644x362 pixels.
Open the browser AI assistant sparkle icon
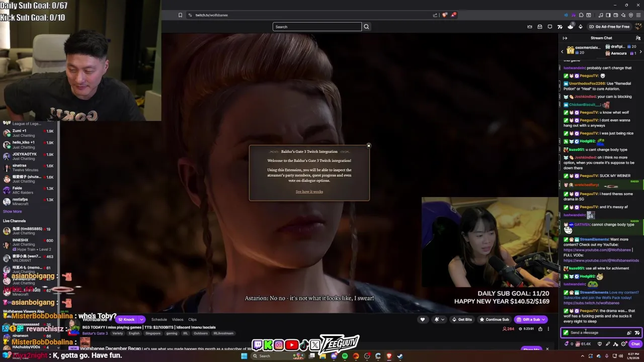pos(623,15)
